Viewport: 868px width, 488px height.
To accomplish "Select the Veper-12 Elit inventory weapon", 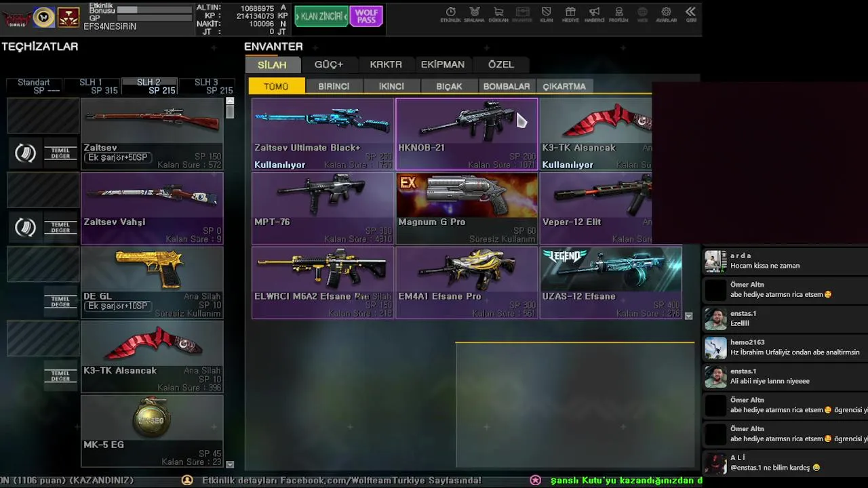I will point(595,208).
